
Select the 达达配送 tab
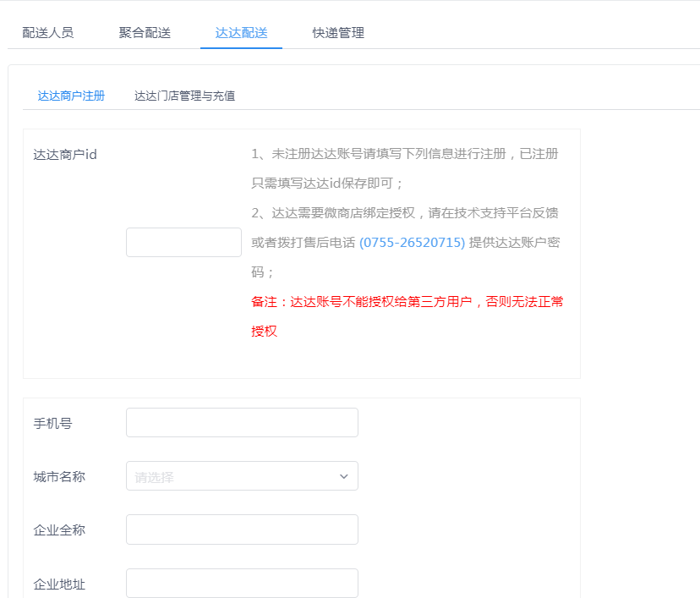242,33
